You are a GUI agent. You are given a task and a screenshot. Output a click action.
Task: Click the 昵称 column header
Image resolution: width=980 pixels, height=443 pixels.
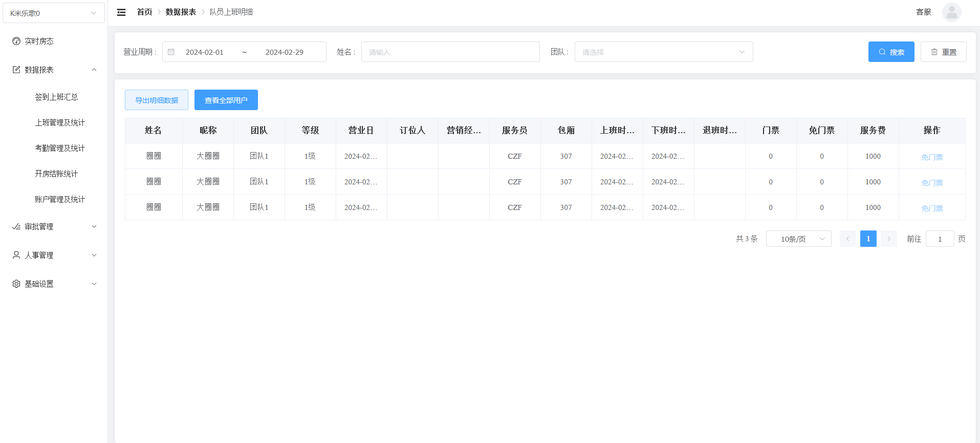pos(208,131)
